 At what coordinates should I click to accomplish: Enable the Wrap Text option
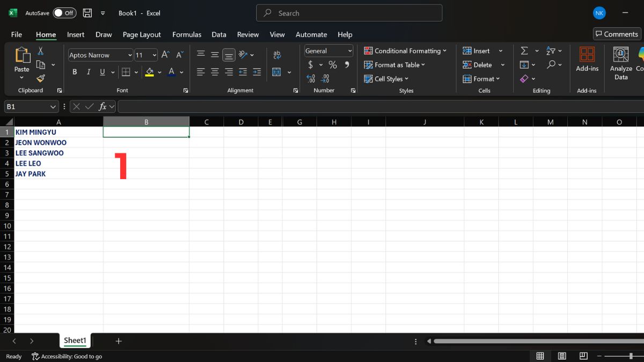tap(277, 54)
